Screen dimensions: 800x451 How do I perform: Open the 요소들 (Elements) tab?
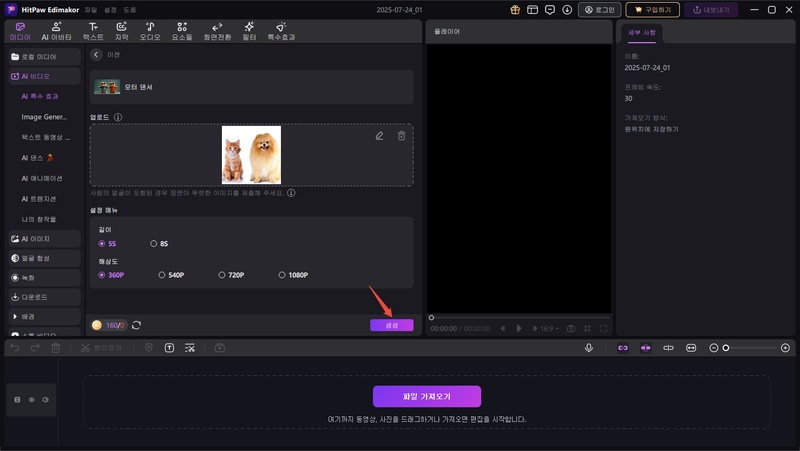pyautogui.click(x=182, y=31)
